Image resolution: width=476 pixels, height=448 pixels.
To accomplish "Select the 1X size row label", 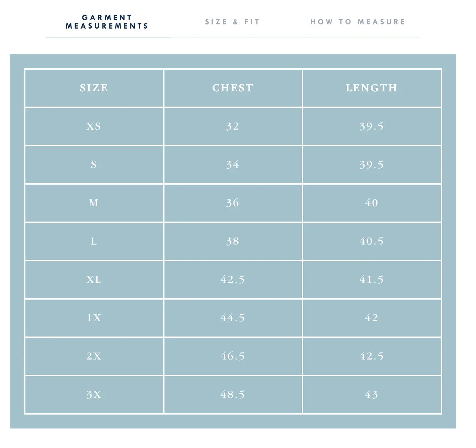I will (94, 318).
